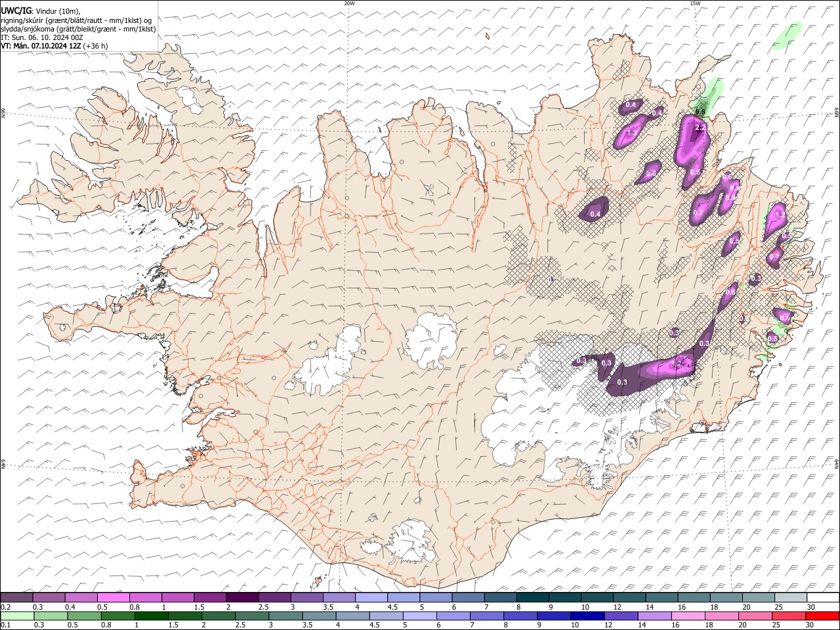Click the 'slydda/snjókoma' legend description line
This screenshot has height=630, width=840.
(x=78, y=29)
